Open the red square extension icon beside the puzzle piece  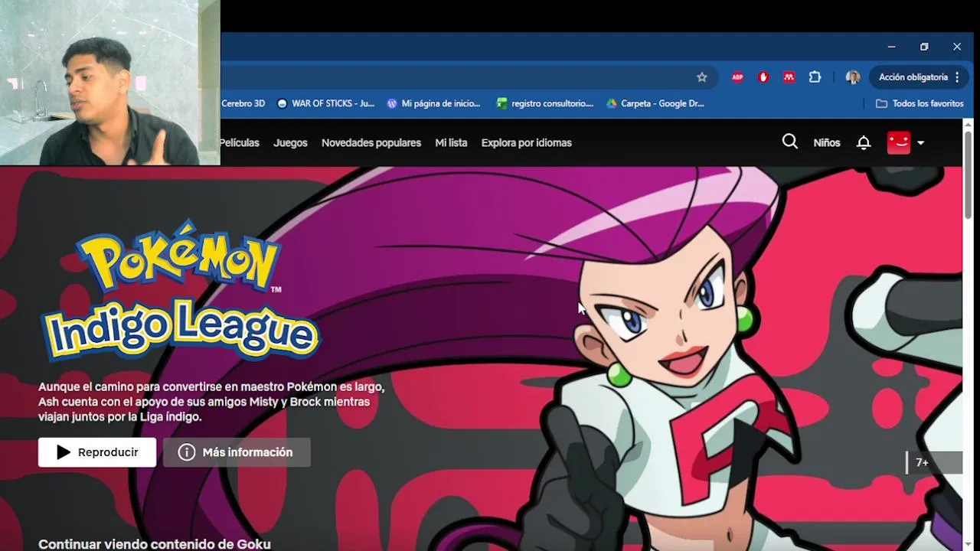tap(789, 77)
